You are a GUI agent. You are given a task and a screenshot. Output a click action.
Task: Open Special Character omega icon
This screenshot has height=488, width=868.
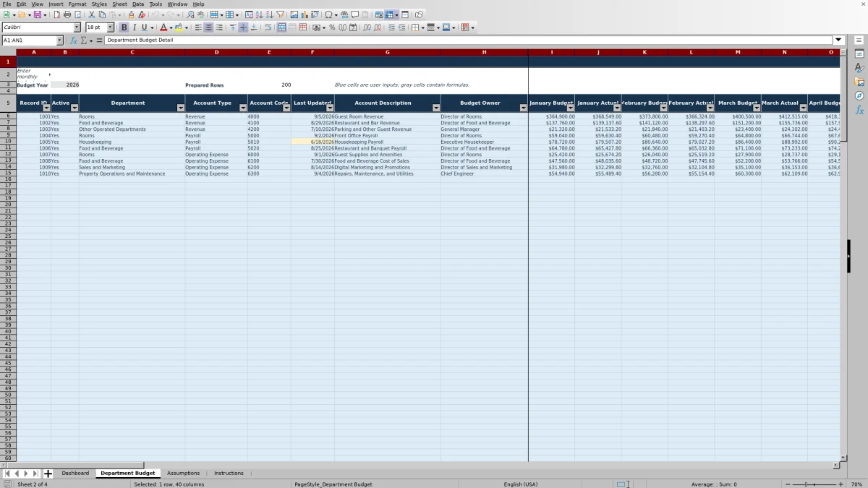[329, 14]
